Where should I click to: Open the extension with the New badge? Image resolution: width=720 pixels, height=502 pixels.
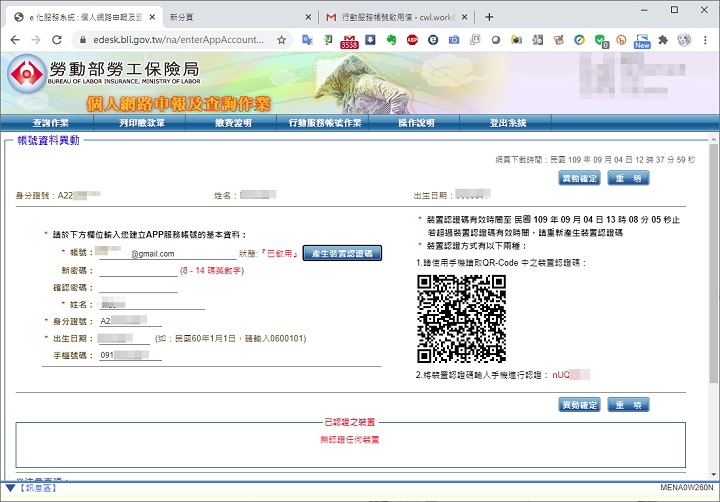pos(642,41)
